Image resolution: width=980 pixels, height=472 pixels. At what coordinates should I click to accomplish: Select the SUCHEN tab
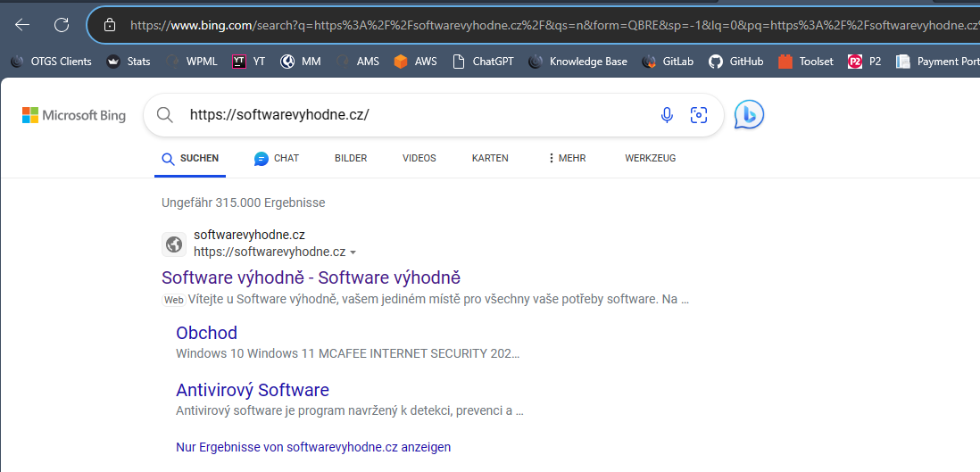click(x=190, y=158)
